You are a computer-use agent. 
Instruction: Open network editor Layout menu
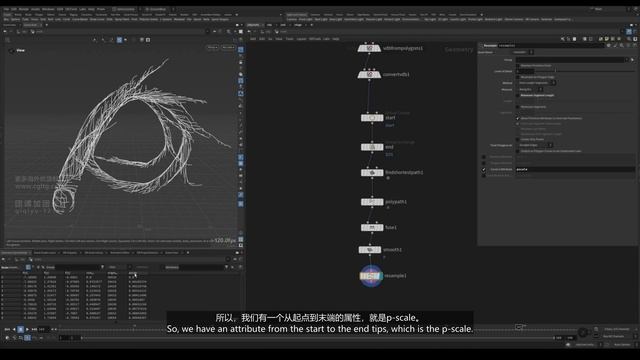point(301,39)
